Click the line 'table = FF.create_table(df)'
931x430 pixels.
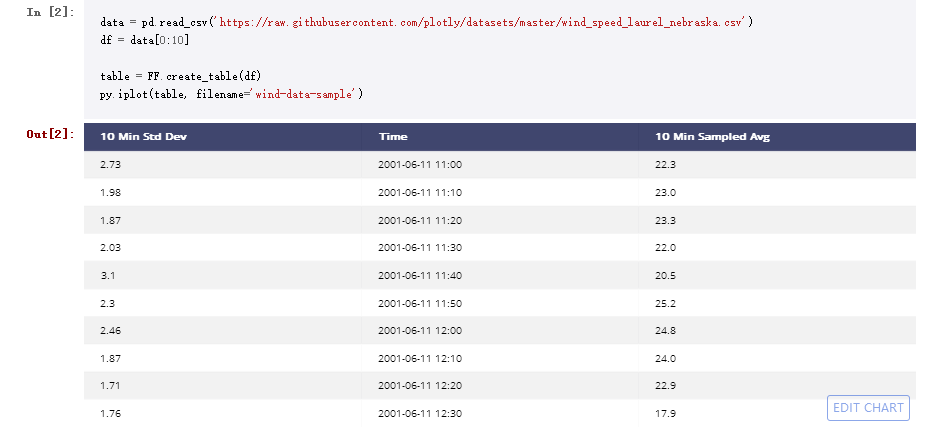pos(180,76)
